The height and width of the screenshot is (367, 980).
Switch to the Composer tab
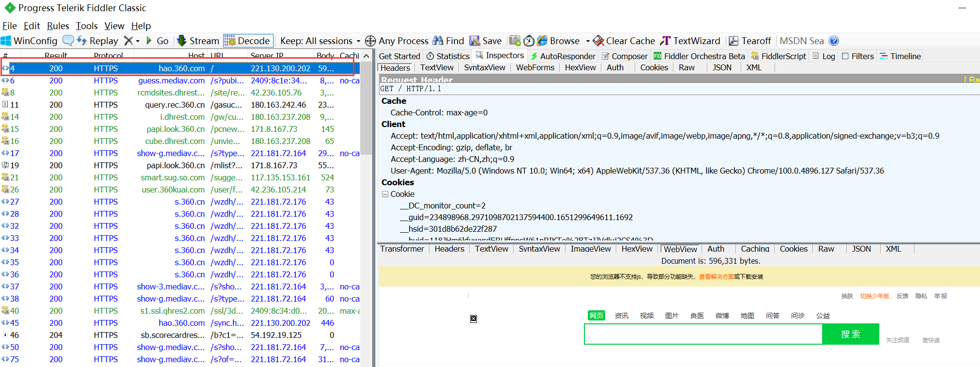625,56
